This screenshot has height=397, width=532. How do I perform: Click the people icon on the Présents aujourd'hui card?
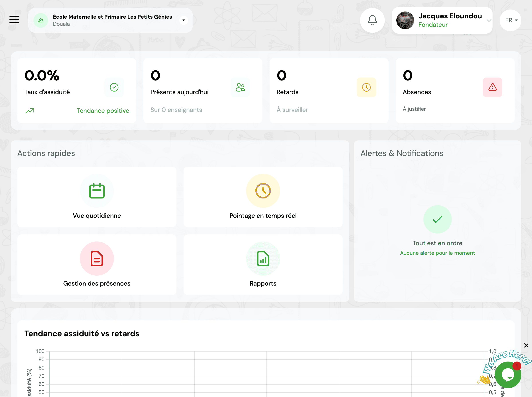pyautogui.click(x=240, y=87)
